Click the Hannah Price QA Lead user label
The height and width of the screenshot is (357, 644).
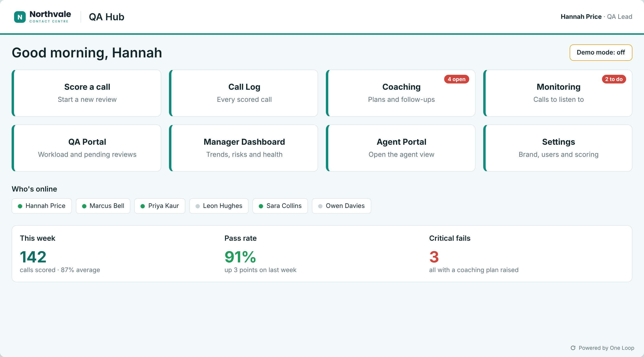596,17
